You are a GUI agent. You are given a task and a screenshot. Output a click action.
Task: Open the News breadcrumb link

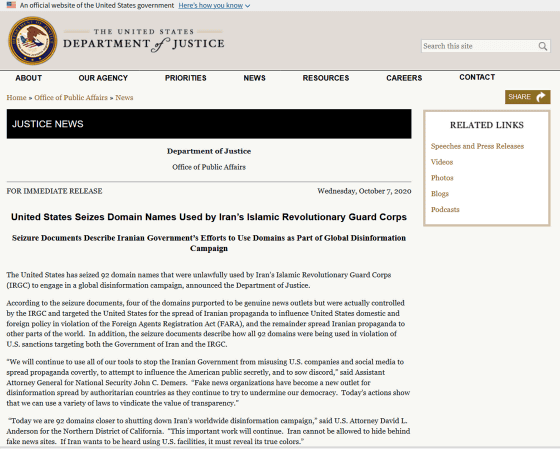(x=124, y=98)
